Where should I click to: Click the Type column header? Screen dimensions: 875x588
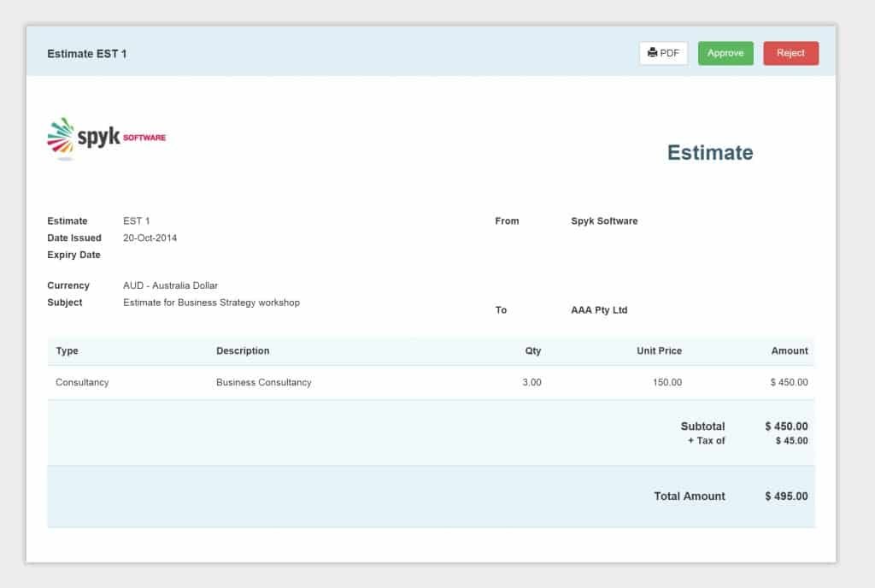pos(67,350)
